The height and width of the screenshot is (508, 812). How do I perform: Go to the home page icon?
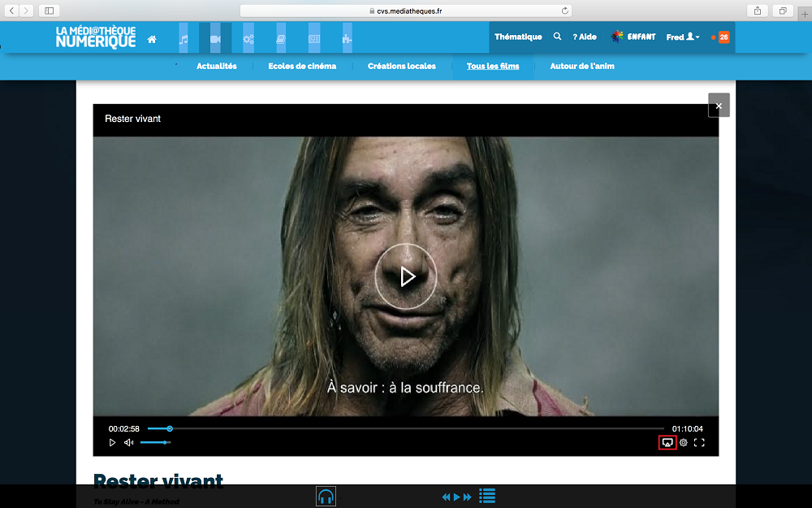(x=152, y=39)
